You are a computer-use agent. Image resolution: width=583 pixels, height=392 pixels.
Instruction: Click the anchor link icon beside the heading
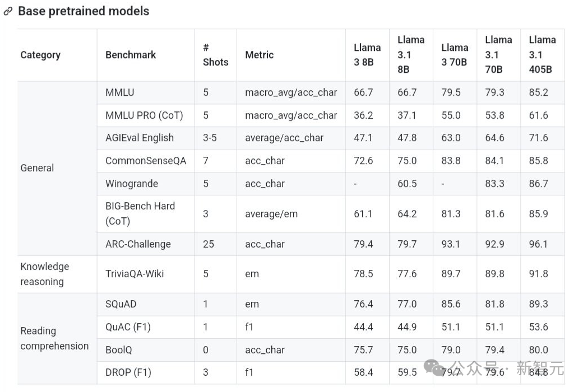click(8, 12)
